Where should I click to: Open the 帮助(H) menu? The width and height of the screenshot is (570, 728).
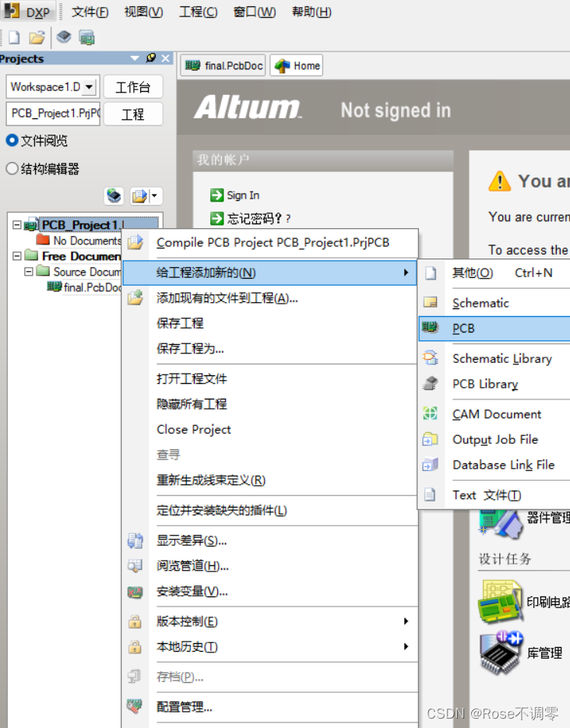(311, 12)
